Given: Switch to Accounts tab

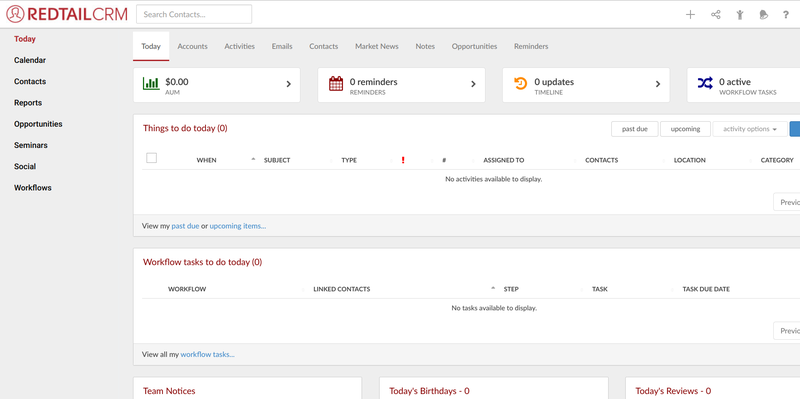Looking at the screenshot, I should point(192,46).
